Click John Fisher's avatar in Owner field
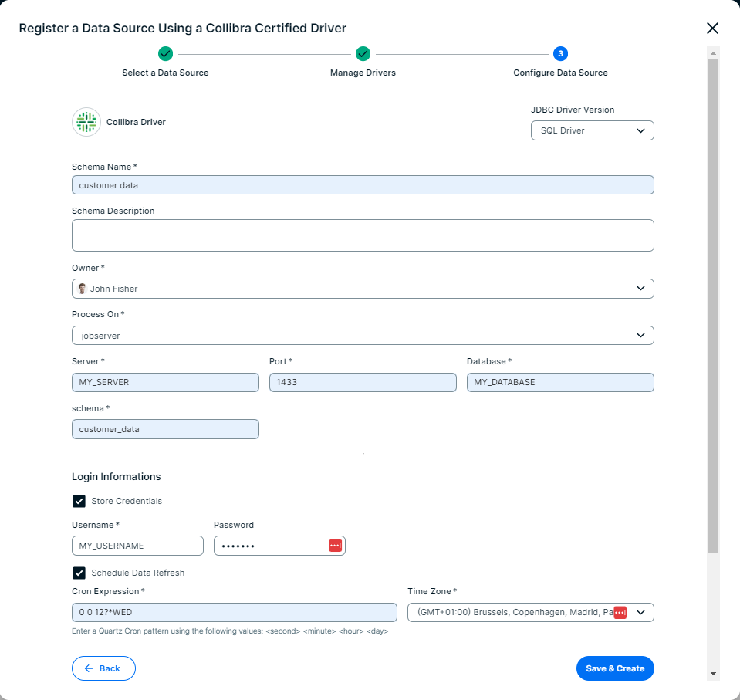 [x=82, y=289]
